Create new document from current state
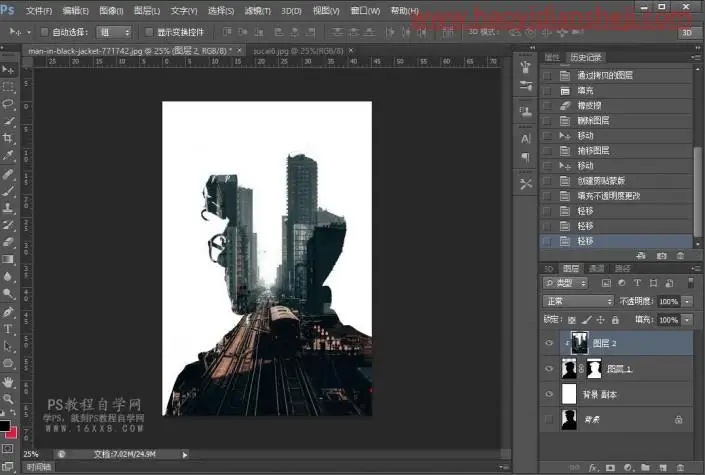The height and width of the screenshot is (475, 705). click(x=642, y=256)
